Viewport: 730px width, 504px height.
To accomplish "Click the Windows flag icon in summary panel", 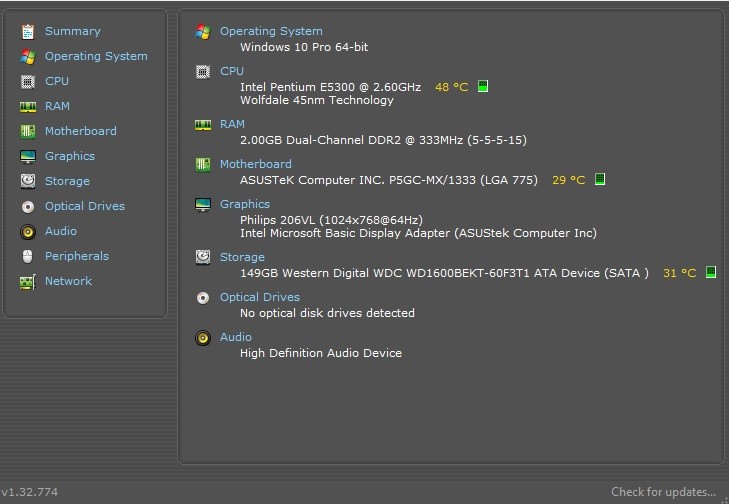I will [x=203, y=31].
